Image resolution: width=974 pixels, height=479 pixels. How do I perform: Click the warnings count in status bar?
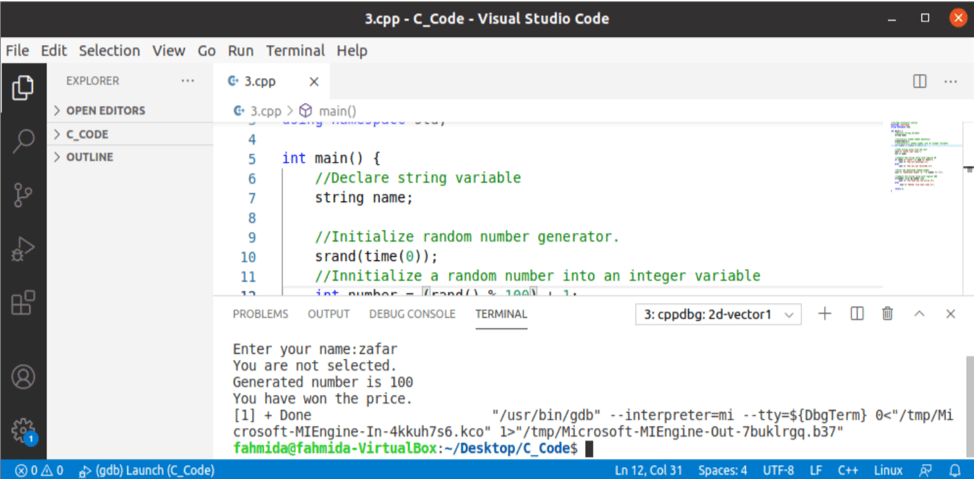coord(53,470)
